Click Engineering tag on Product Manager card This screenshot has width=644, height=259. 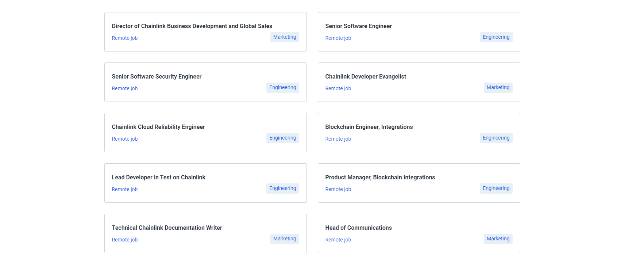(x=496, y=188)
